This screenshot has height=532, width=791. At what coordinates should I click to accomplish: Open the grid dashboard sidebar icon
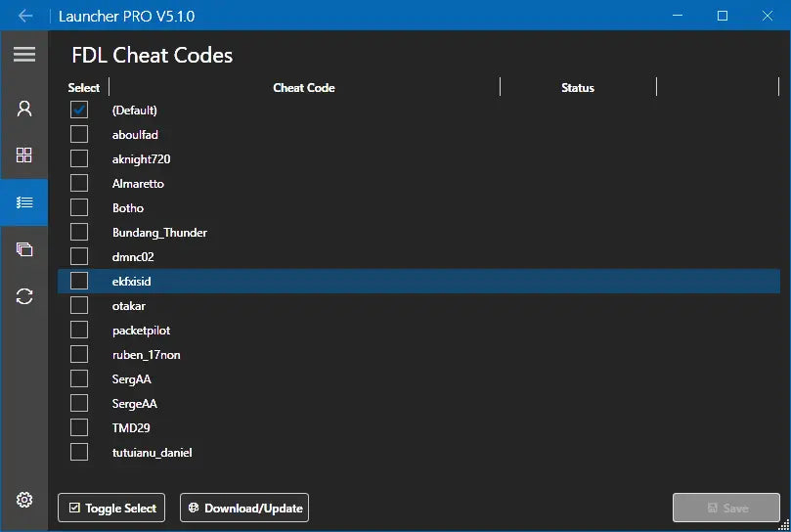(24, 155)
